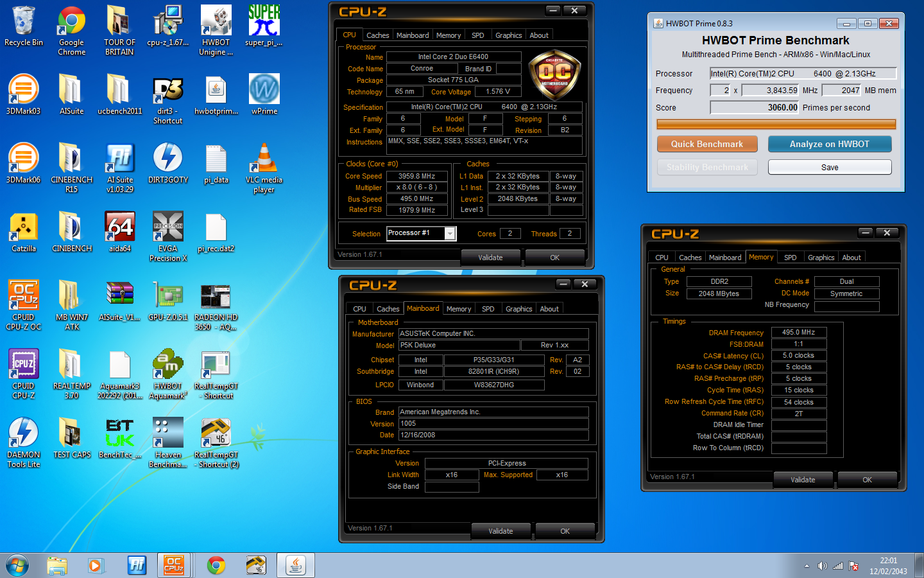This screenshot has height=578, width=924.
Task: Expand the Processor #1 selection dropdown
Action: (x=450, y=234)
